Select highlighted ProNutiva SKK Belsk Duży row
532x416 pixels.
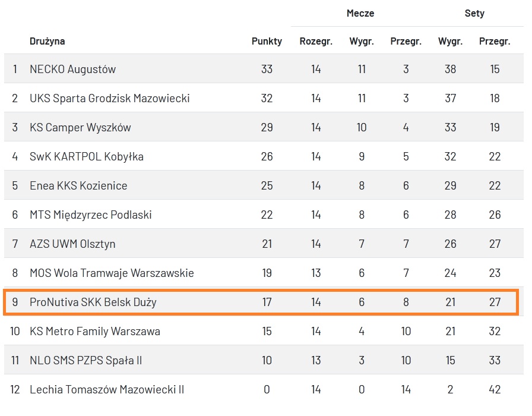[93, 302]
